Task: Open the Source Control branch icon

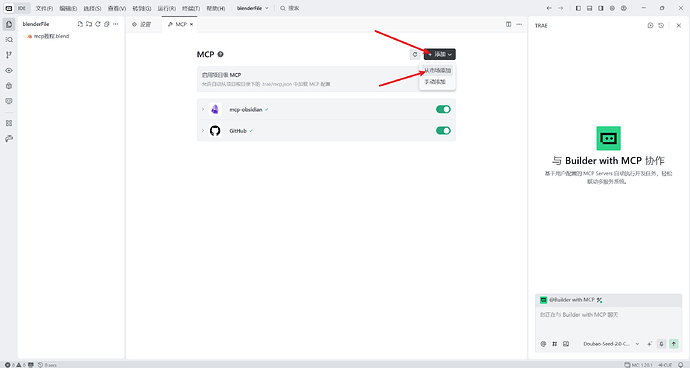Action: tap(9, 55)
